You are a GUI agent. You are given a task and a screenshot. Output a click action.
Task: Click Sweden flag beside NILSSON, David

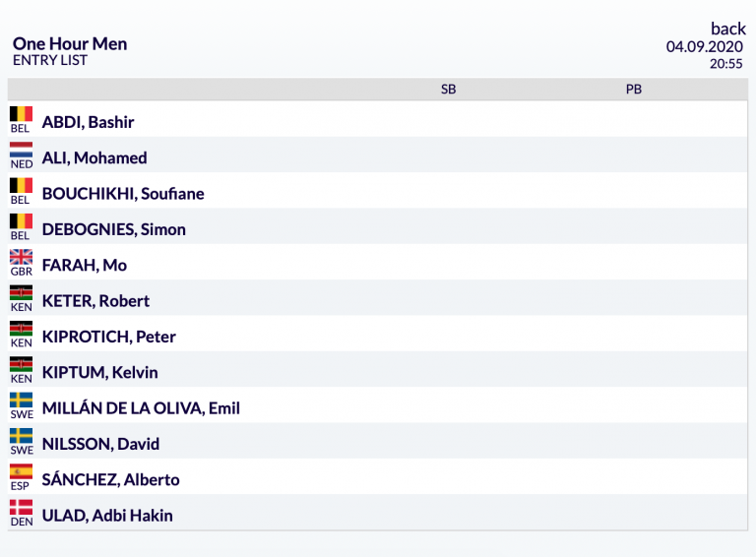pos(21,436)
